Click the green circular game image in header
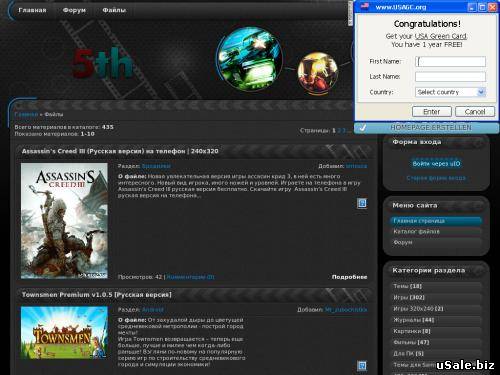This screenshot has height=375, width=500. pos(250,59)
